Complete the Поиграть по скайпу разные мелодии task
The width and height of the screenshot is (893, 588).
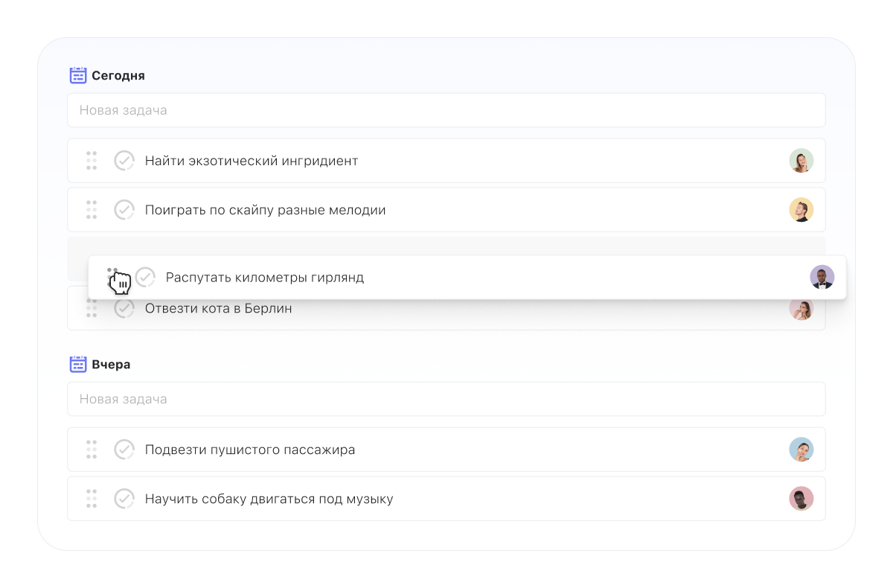(124, 210)
